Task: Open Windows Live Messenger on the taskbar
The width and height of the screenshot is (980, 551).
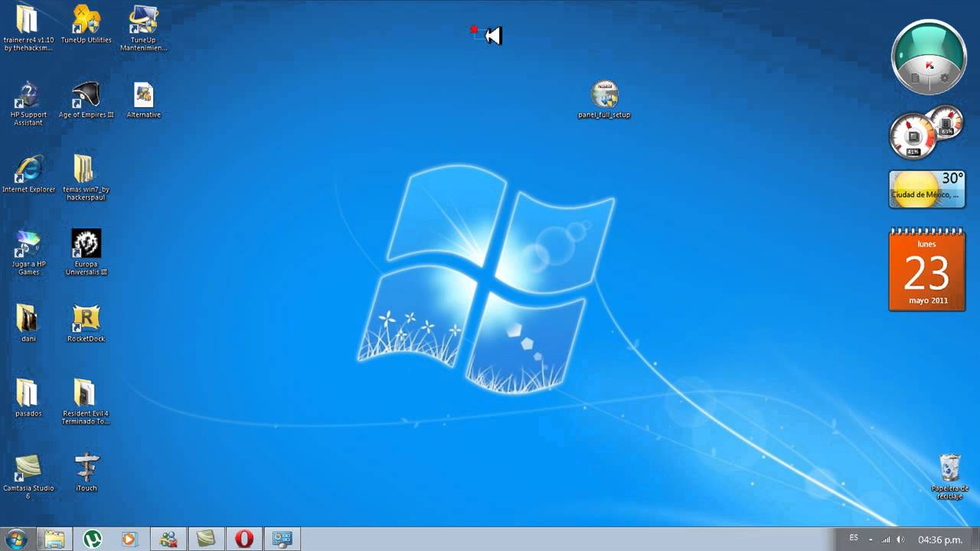Action: click(168, 539)
